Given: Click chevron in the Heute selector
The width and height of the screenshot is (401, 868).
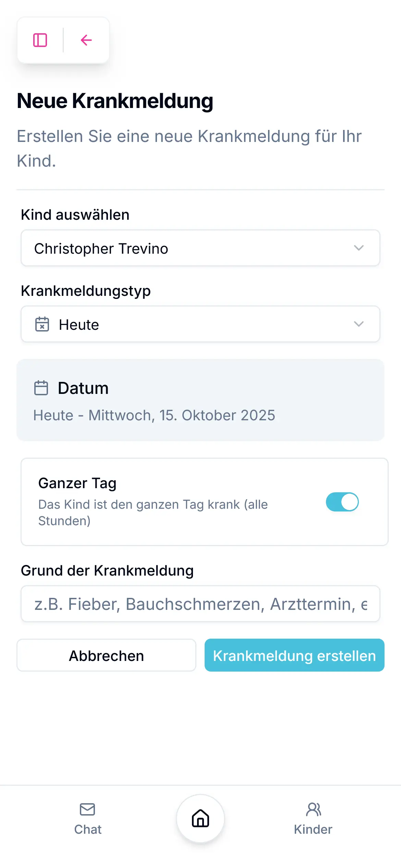Looking at the screenshot, I should [x=359, y=324].
